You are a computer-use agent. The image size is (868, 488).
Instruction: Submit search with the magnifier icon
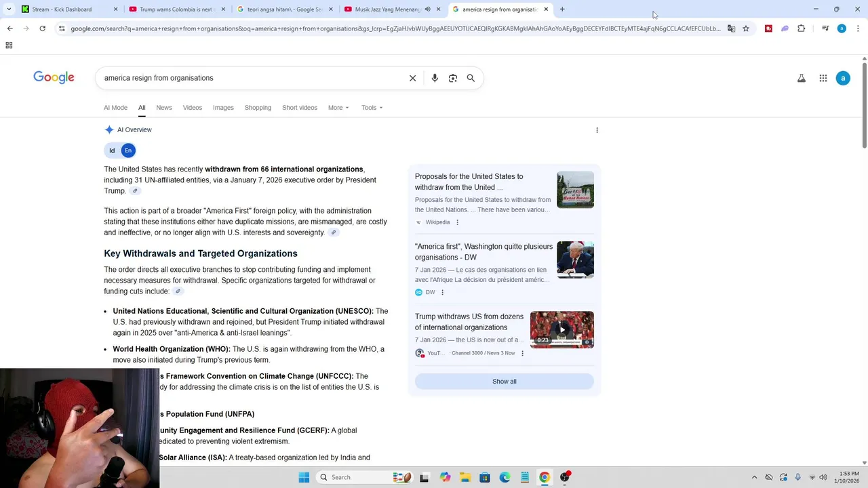471,78
